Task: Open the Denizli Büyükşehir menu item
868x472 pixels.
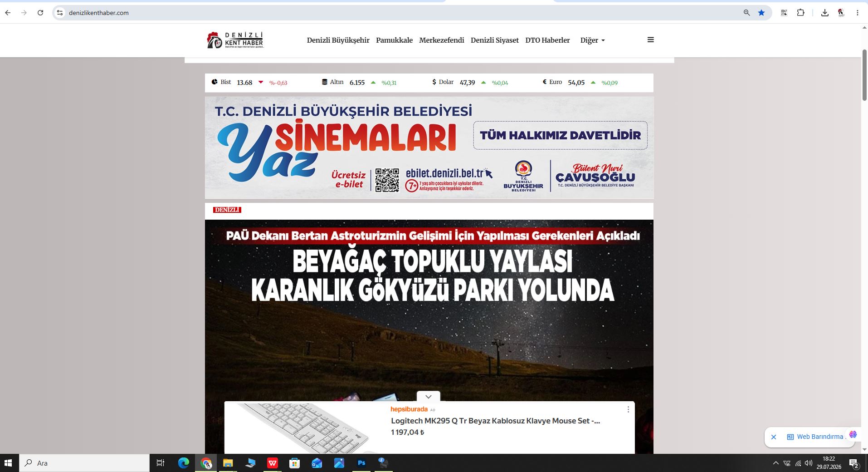Action: click(338, 40)
